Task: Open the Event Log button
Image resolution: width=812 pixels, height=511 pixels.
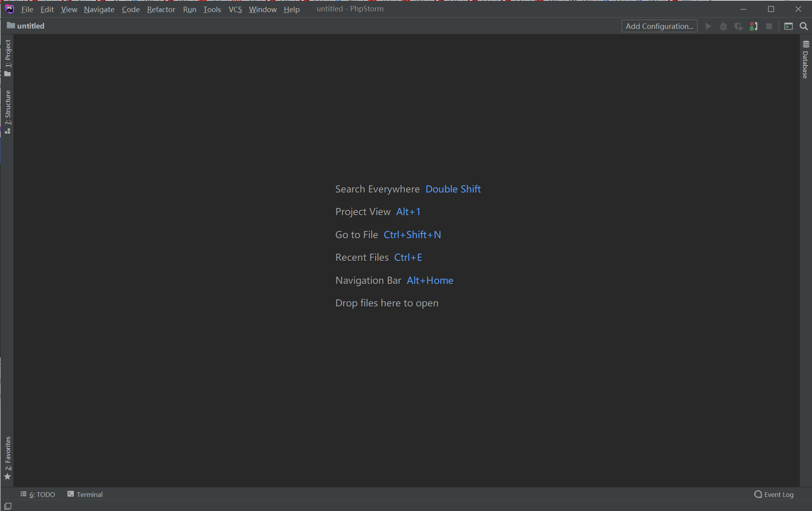Action: click(774, 494)
